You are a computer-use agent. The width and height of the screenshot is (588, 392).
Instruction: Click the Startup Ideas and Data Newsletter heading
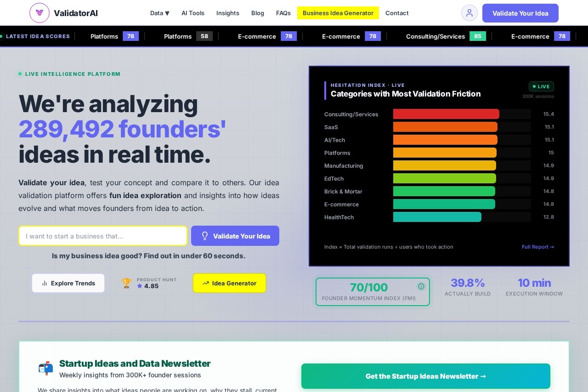135,364
